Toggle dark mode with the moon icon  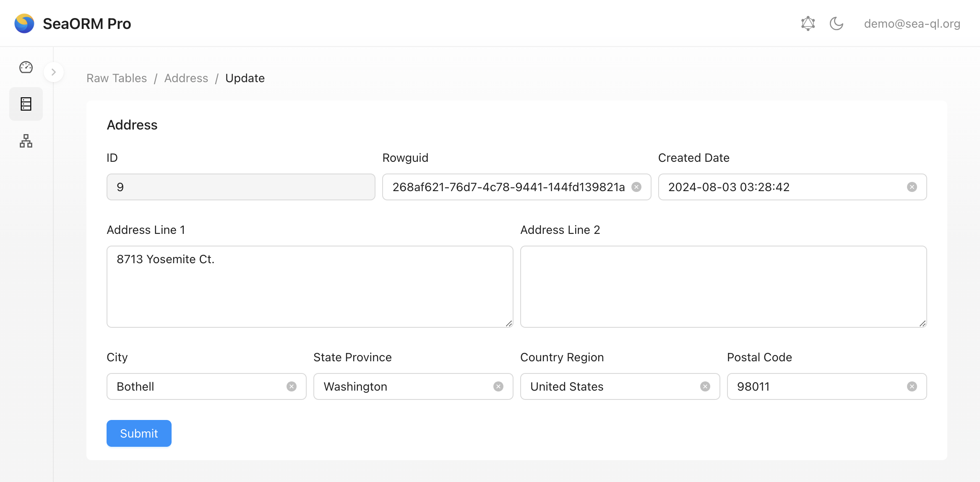837,23
